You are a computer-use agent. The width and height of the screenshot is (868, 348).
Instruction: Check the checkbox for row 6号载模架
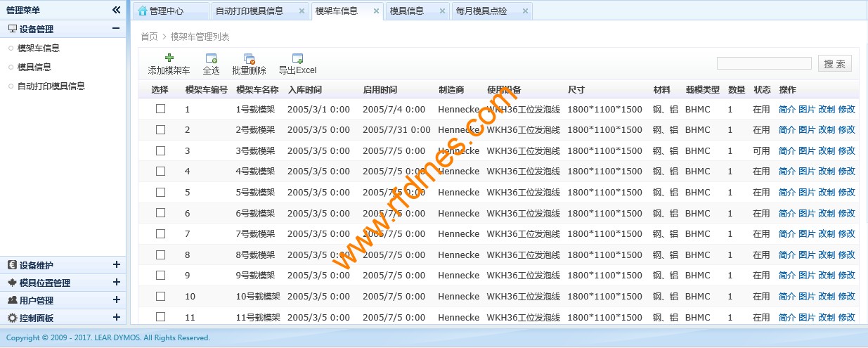point(160,213)
